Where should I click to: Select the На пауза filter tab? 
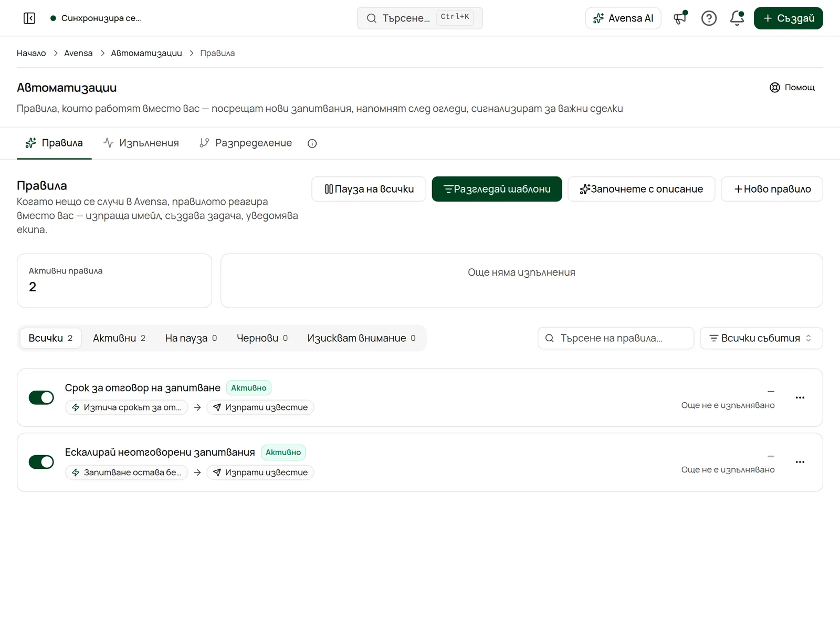point(191,338)
